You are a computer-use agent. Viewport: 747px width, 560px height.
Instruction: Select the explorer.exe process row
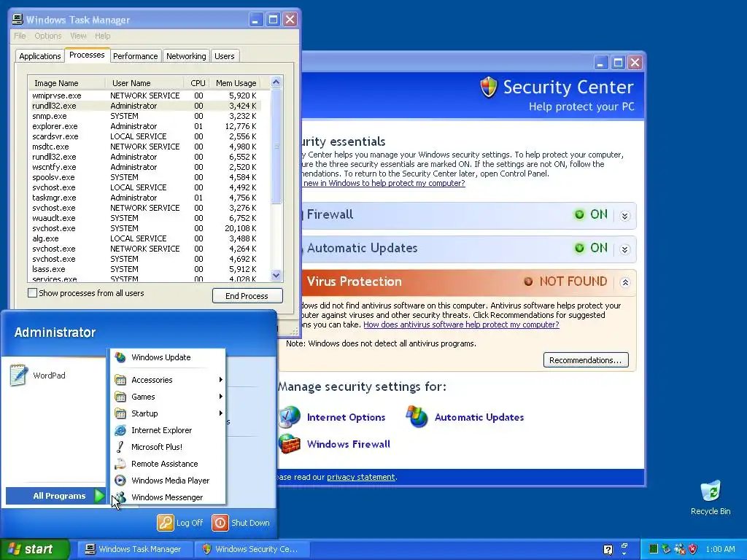(x=144, y=126)
